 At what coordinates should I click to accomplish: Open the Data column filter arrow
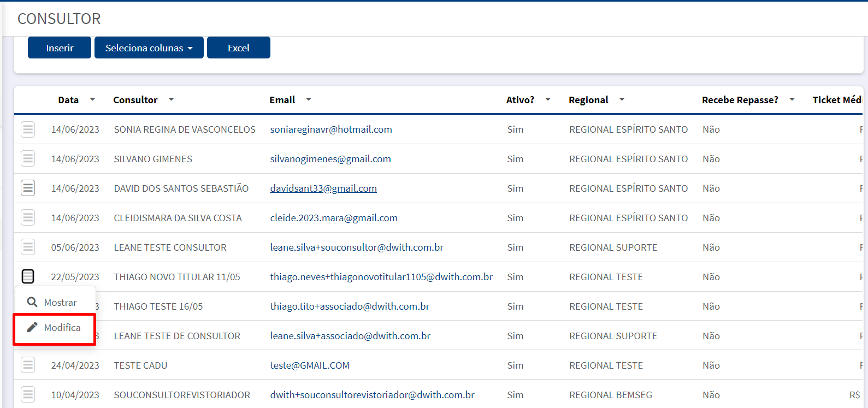coord(92,99)
